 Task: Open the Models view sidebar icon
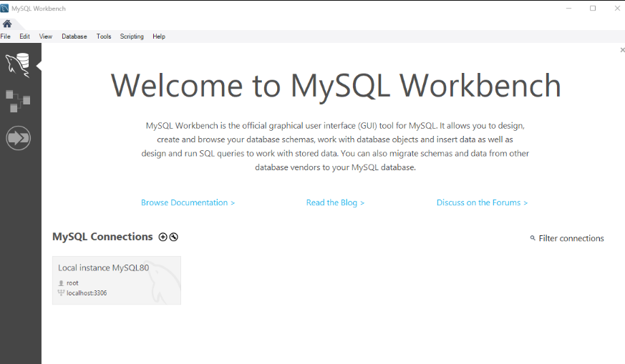(x=18, y=101)
